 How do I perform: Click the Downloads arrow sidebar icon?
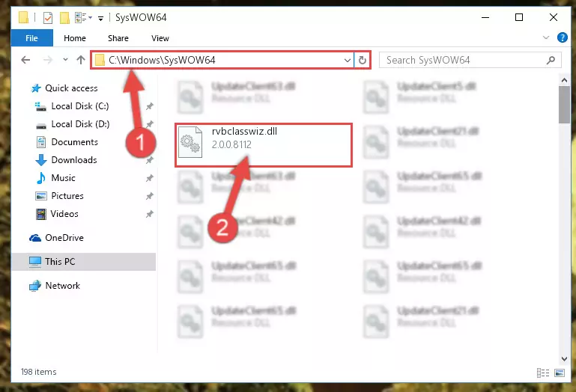pyautogui.click(x=40, y=160)
